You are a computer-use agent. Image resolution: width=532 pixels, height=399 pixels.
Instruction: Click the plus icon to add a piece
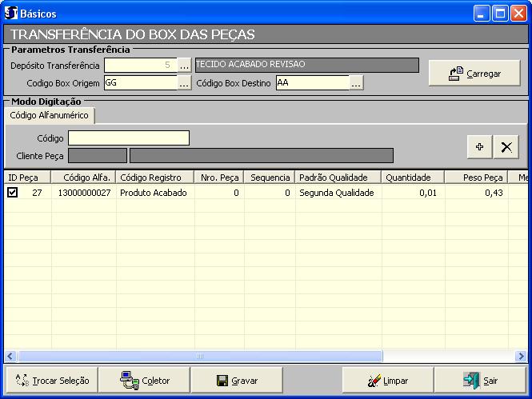click(x=479, y=146)
